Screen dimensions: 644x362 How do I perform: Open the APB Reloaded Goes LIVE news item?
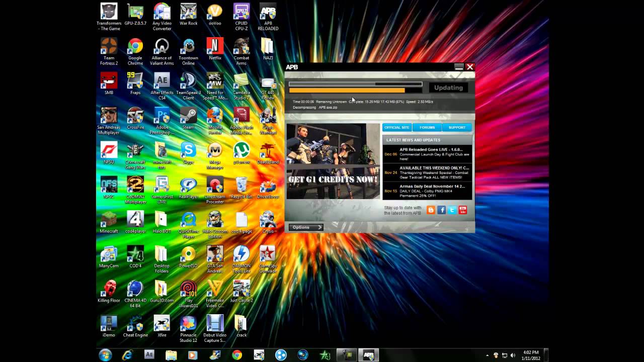428,154
